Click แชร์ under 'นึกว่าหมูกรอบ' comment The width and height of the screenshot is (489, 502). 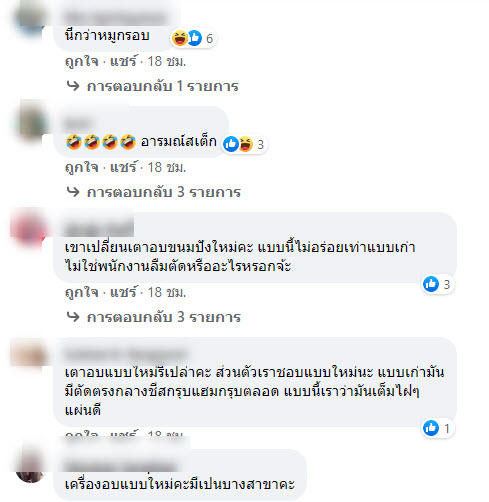tap(123, 61)
